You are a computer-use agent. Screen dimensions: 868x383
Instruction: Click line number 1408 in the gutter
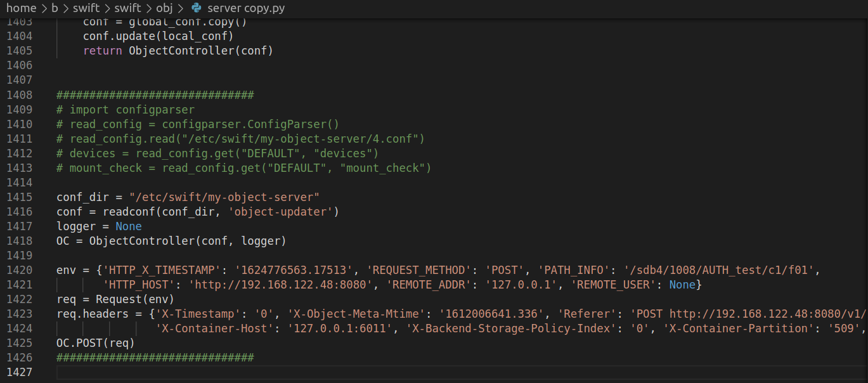pyautogui.click(x=19, y=95)
